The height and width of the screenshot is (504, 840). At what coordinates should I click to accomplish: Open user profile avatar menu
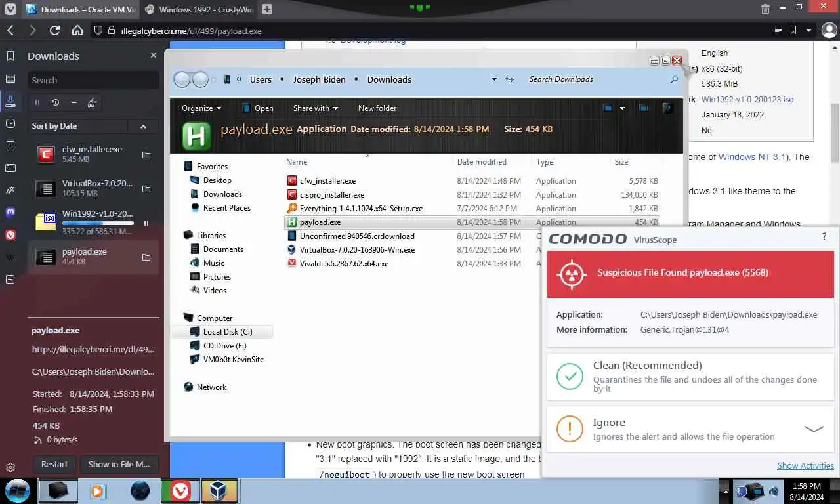829,30
